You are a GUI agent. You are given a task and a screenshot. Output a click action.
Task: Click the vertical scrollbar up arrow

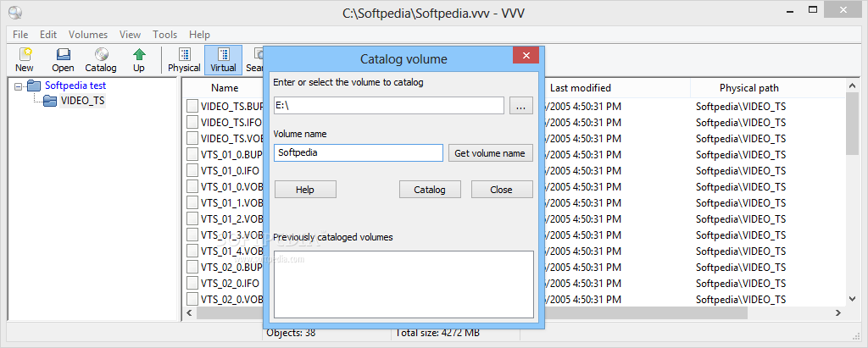853,86
